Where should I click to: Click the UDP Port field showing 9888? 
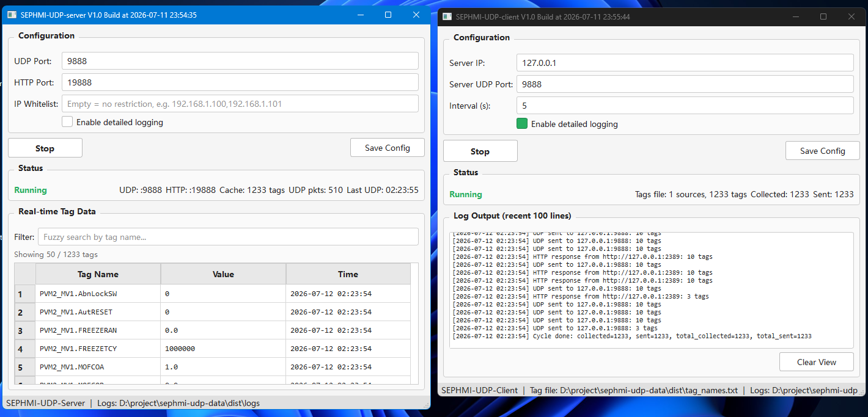coord(240,61)
